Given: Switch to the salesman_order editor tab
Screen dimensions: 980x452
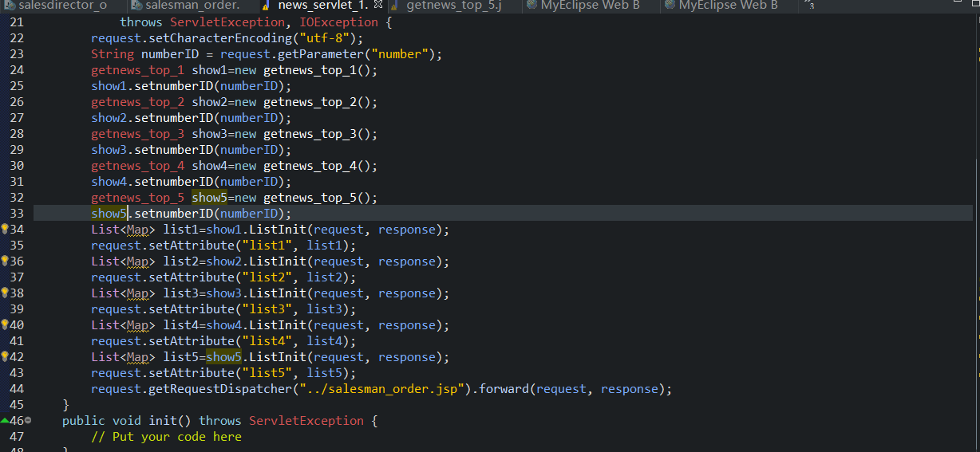Looking at the screenshot, I should [x=192, y=6].
